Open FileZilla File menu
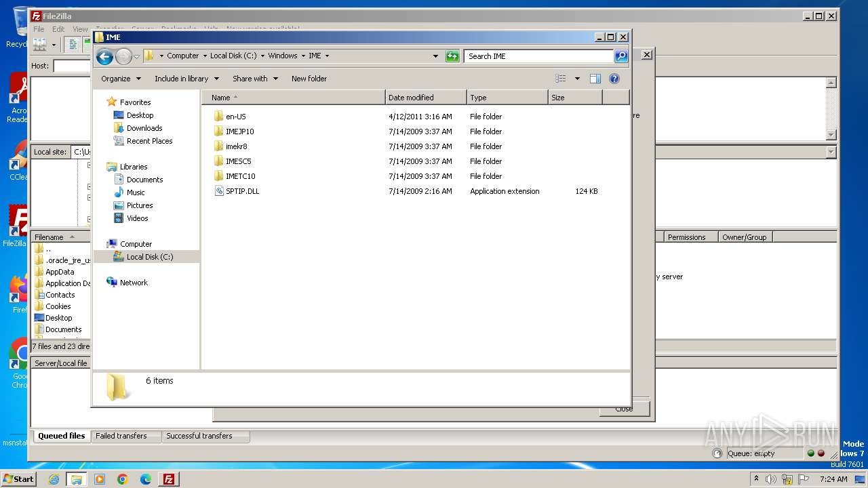The image size is (868, 488). tap(39, 29)
